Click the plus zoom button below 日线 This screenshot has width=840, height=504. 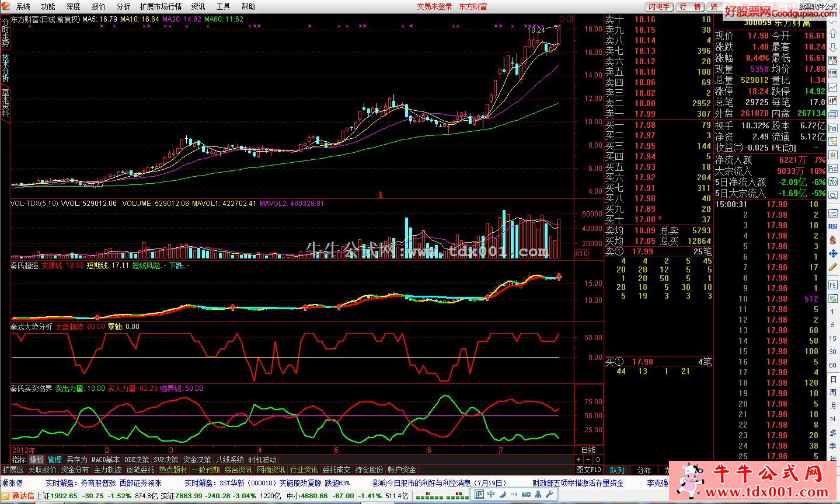tap(579, 460)
